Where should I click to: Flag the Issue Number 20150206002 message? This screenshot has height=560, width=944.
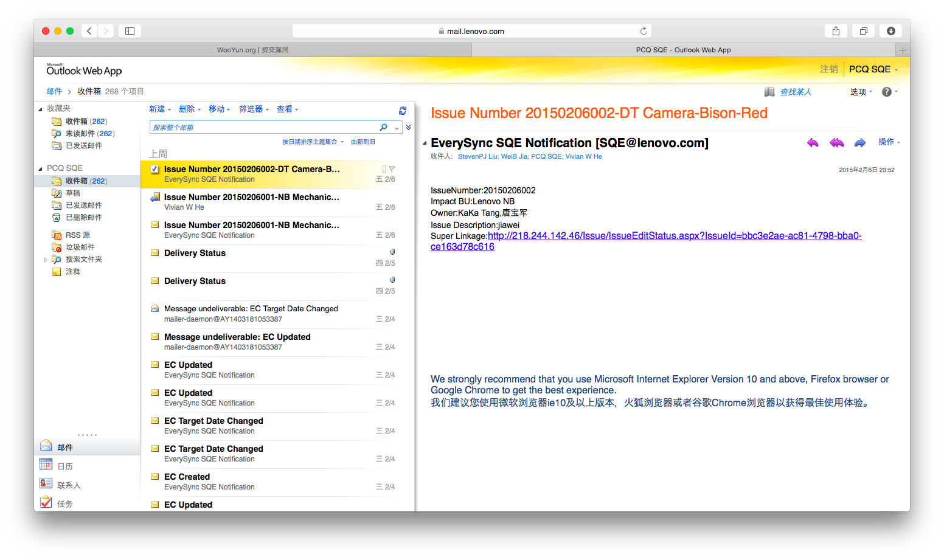click(x=392, y=168)
